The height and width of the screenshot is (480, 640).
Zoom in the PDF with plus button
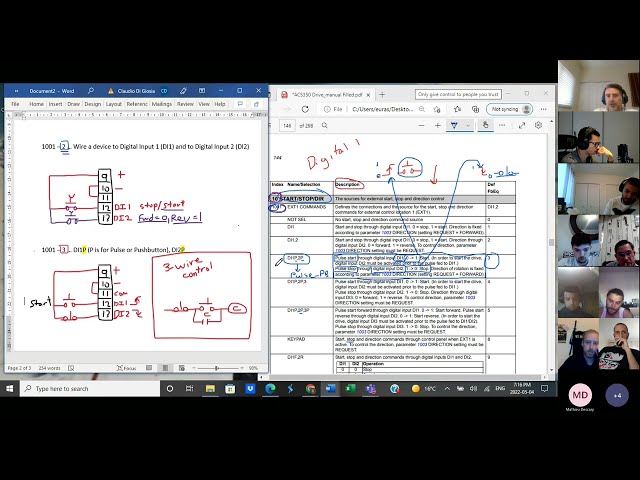click(x=438, y=125)
